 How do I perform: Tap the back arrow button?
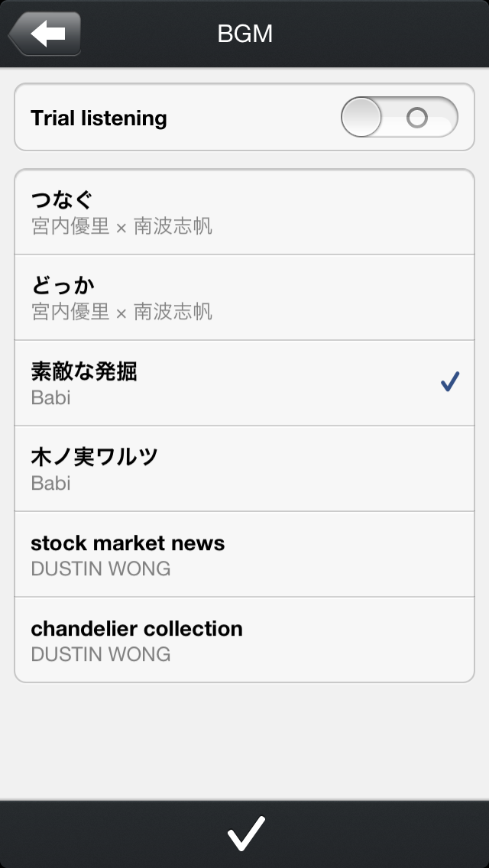45,34
